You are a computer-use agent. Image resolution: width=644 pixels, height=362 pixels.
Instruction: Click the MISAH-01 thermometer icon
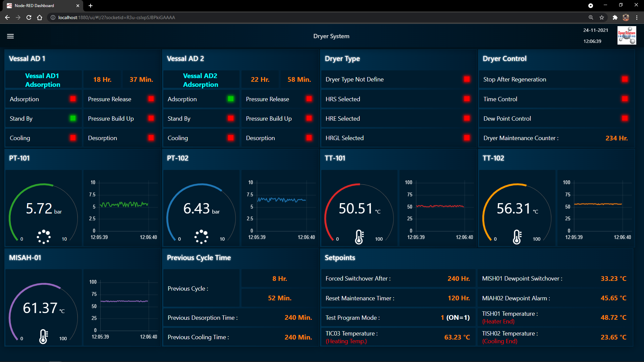(x=44, y=337)
